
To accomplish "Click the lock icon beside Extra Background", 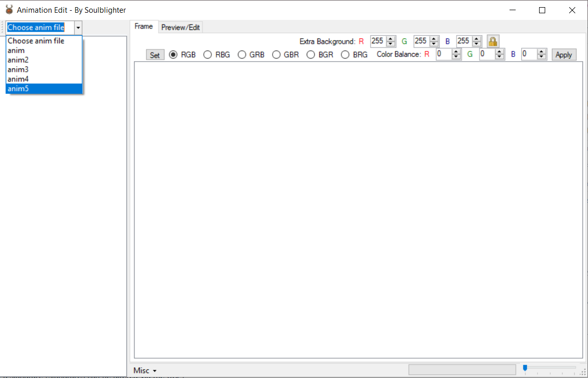I will click(493, 41).
